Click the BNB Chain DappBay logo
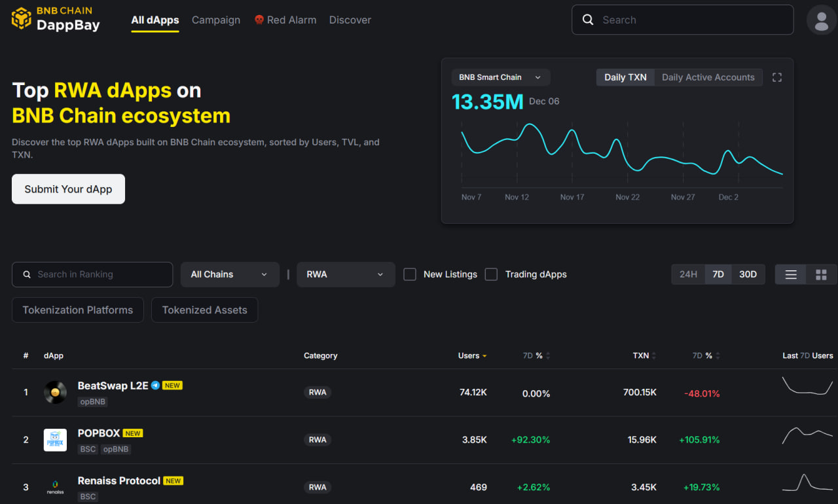Viewport: 838px width, 504px height. click(x=56, y=19)
